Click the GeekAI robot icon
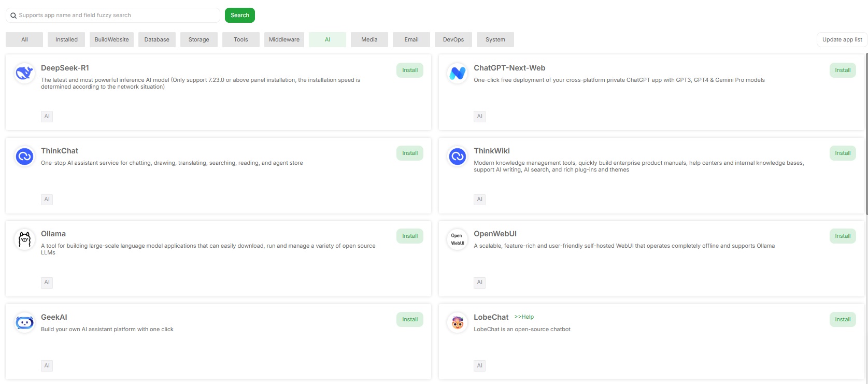The width and height of the screenshot is (868, 384). pos(24,322)
